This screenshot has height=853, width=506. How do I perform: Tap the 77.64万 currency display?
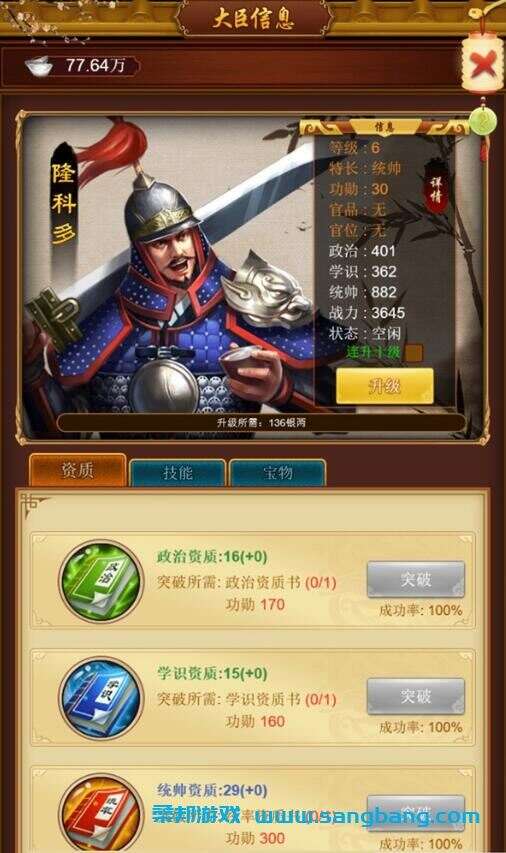[95, 65]
